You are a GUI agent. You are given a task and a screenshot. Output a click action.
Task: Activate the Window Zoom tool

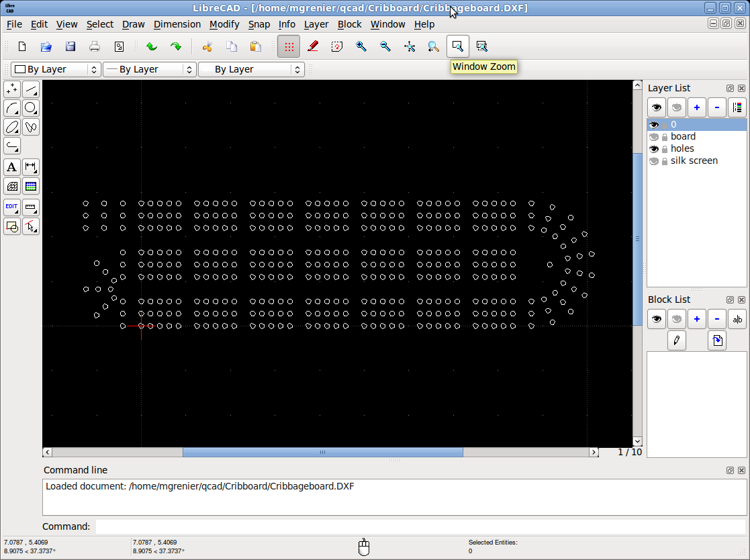point(457,46)
